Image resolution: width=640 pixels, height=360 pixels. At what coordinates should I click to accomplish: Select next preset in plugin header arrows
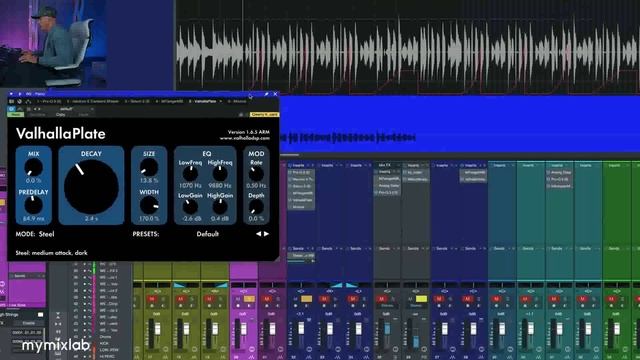(39, 109)
